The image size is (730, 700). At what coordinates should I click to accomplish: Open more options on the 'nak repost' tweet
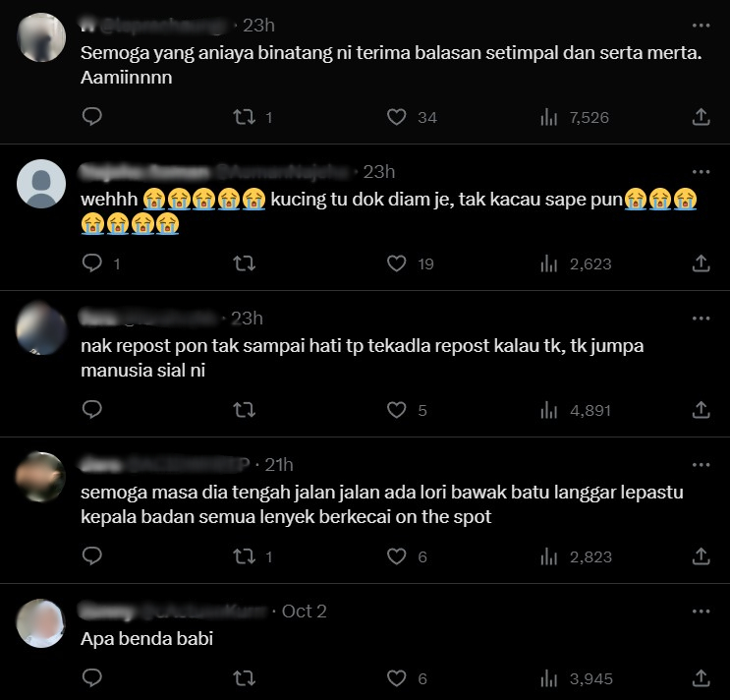click(x=701, y=319)
